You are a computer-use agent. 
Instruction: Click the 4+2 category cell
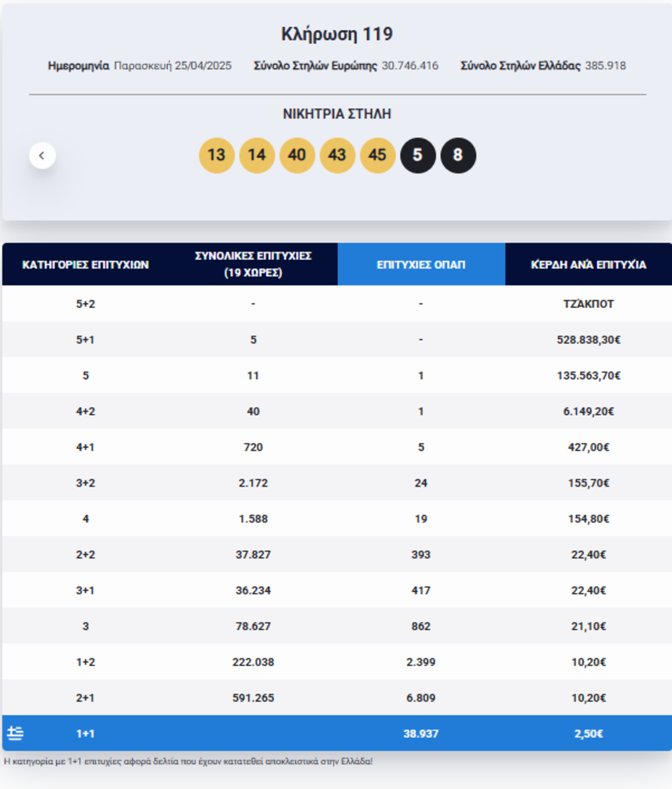pyautogui.click(x=86, y=411)
